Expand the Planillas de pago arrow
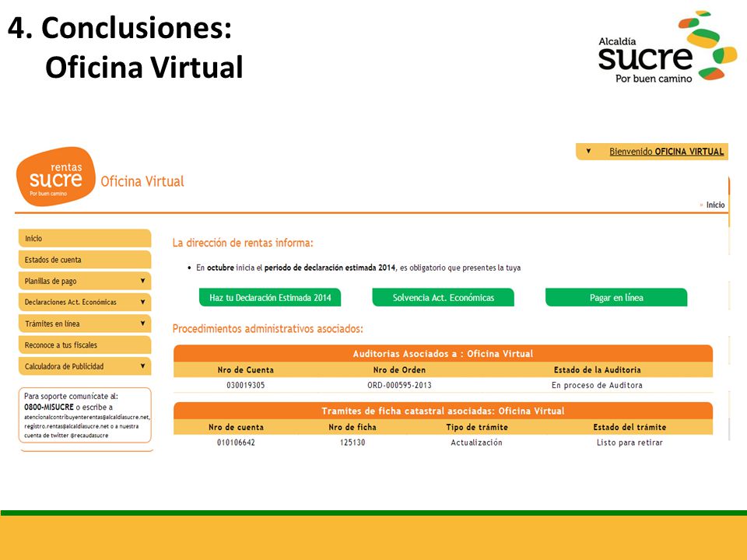Image resolution: width=747 pixels, height=560 pixels. 142,281
